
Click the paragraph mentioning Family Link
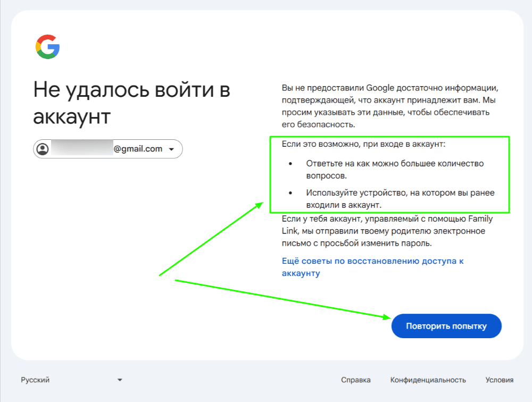point(387,231)
